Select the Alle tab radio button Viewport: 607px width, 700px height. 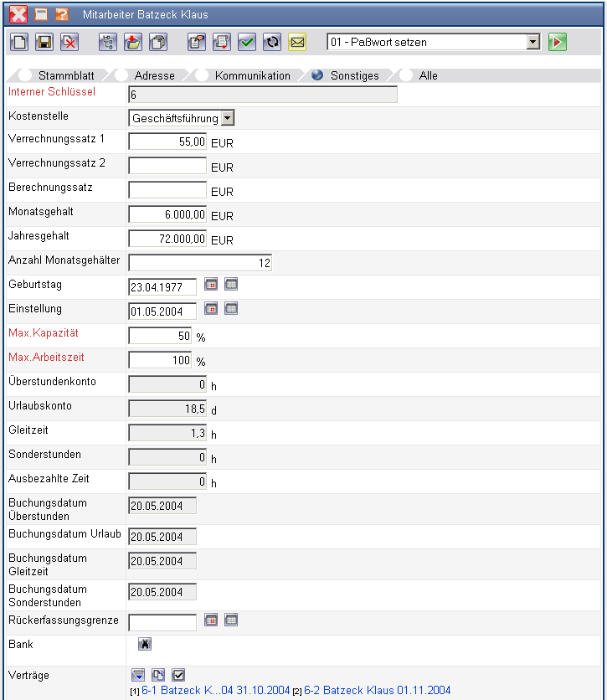click(x=406, y=75)
